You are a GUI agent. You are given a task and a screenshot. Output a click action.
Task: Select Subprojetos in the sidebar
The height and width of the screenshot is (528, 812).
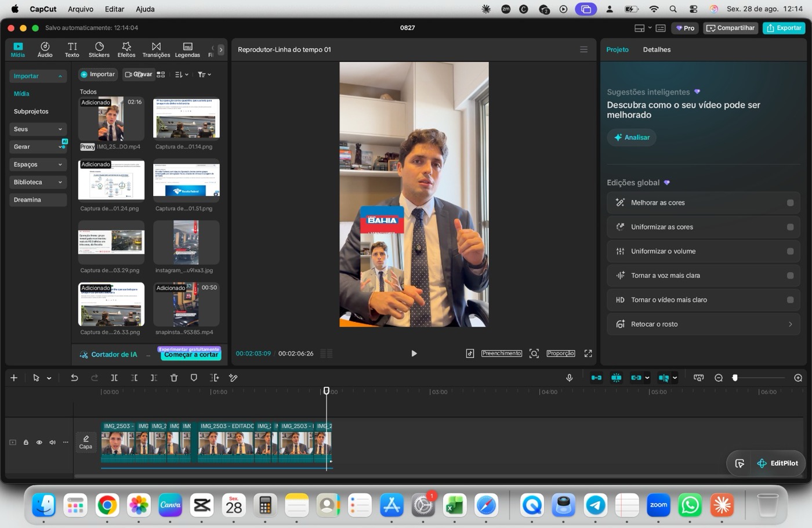[31, 111]
